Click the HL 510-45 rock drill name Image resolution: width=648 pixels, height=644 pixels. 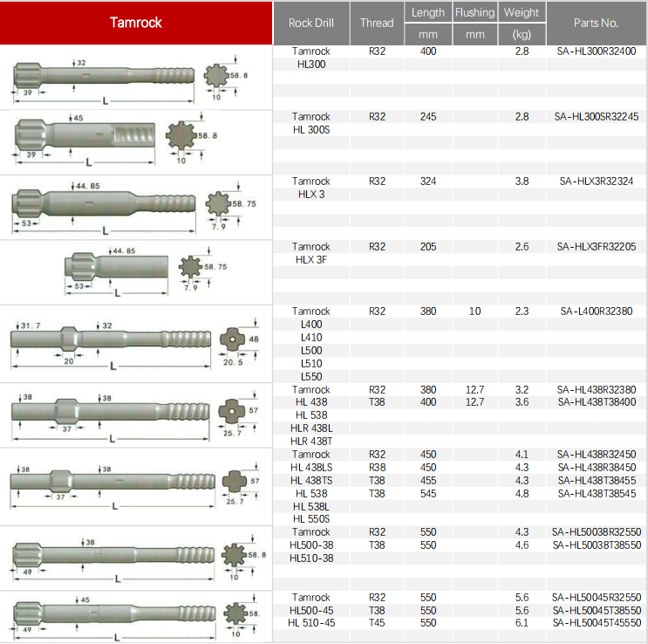311,623
